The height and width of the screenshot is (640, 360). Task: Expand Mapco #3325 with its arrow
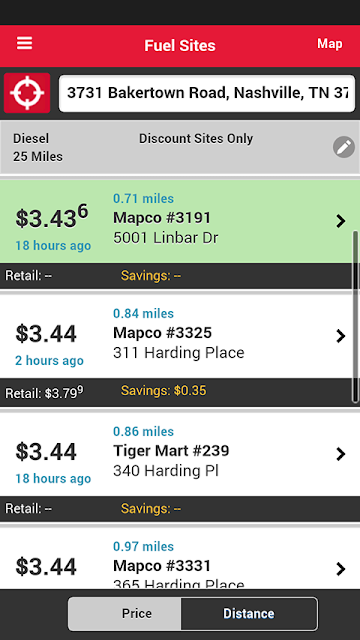point(341,336)
